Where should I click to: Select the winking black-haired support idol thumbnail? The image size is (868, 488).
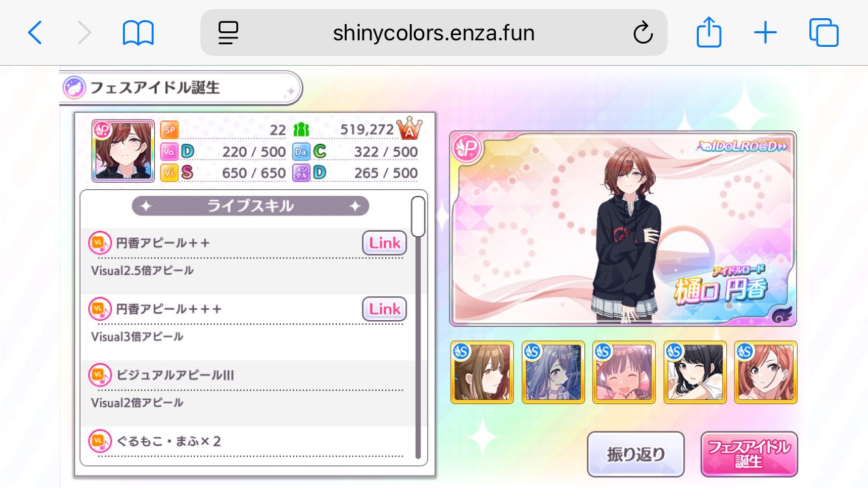695,372
